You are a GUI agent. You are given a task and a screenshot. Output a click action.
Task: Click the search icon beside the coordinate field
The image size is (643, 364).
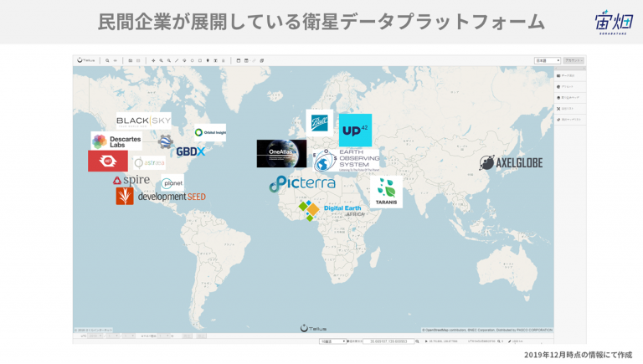(x=418, y=341)
